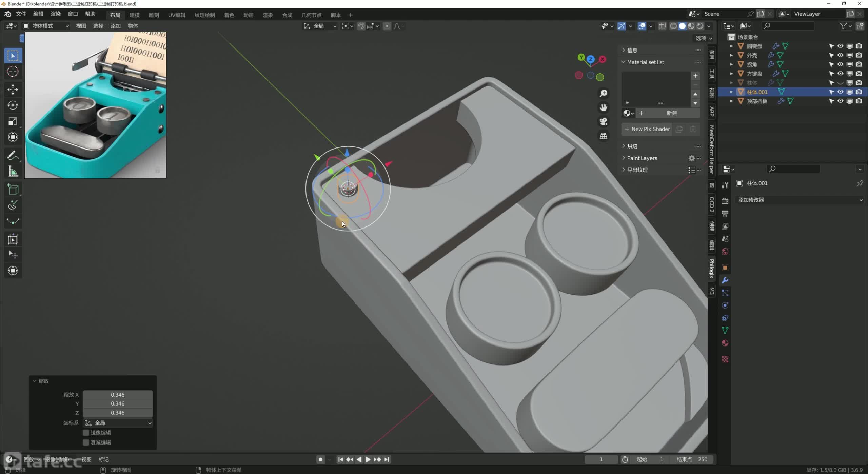Screen dimensions: 868x474
Task: Enable the 镜像编辑 checkbox
Action: click(86, 433)
